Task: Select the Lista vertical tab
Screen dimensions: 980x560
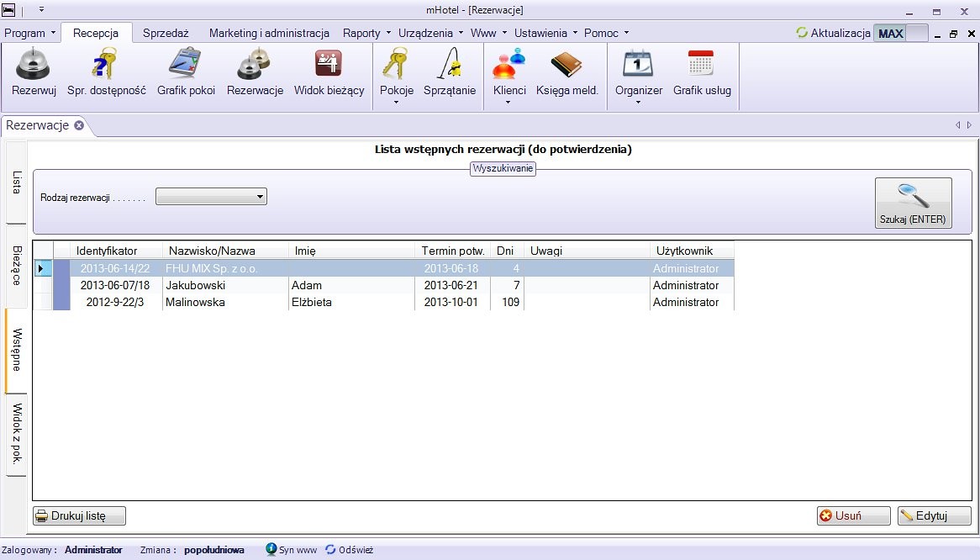Action: pos(16,182)
